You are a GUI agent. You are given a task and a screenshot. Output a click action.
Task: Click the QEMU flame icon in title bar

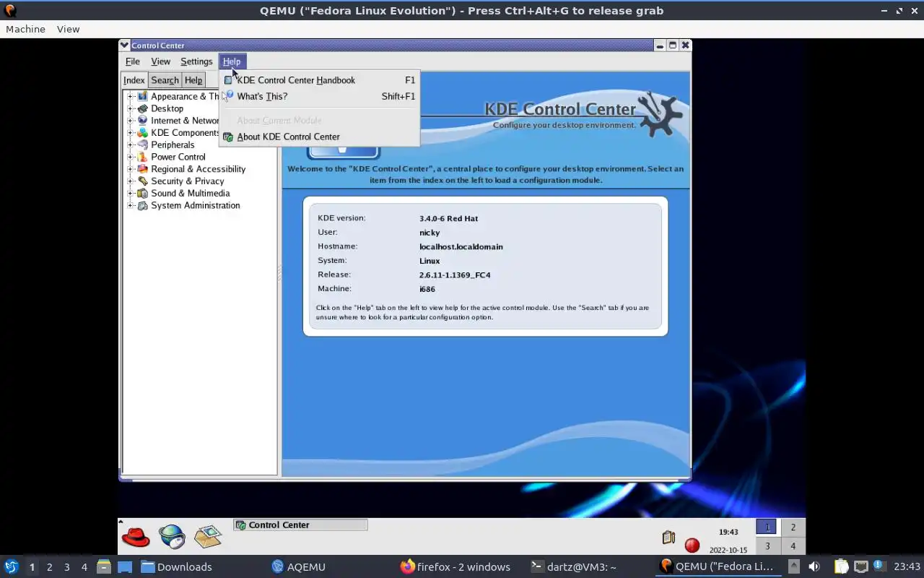point(10,10)
